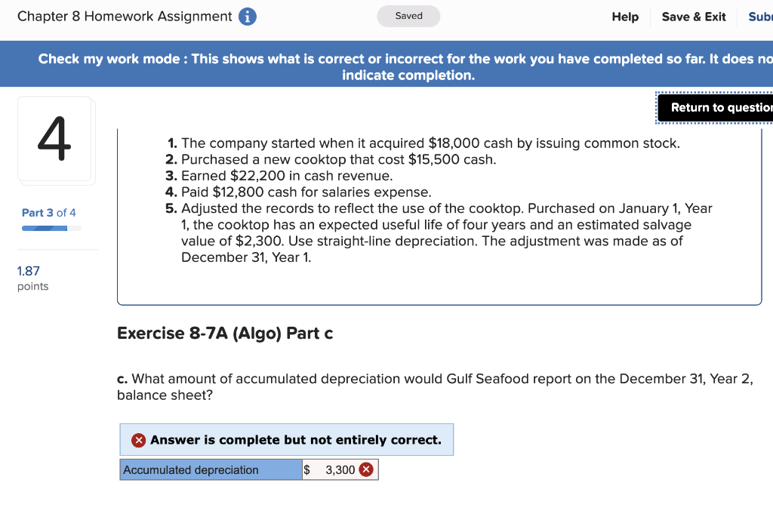Click Save & Exit
This screenshot has width=773, height=532.
(693, 17)
